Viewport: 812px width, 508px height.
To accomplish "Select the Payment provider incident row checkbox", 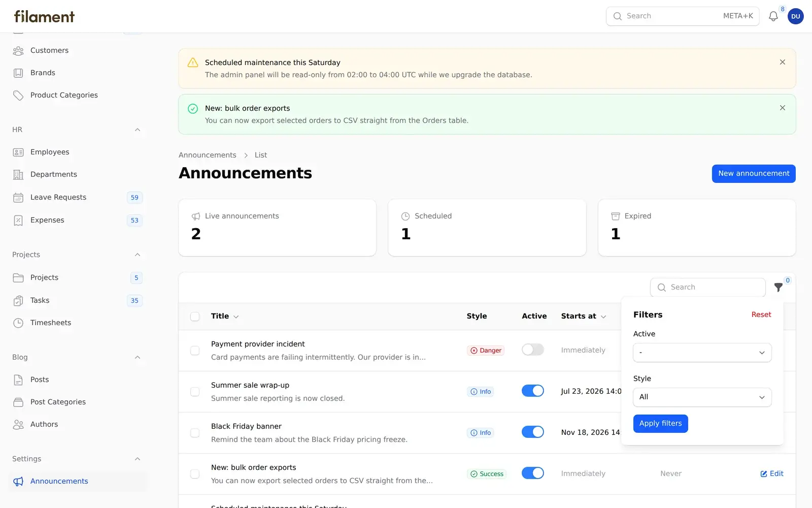I will 195,351.
